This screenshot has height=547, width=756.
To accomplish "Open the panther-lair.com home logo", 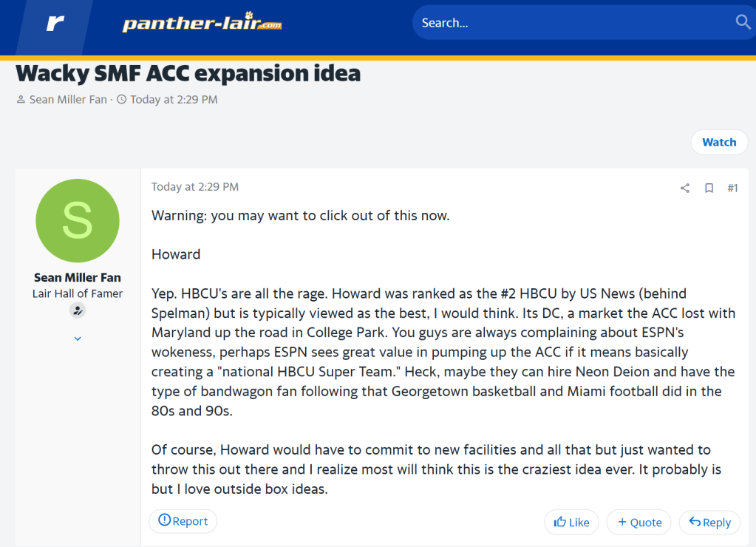I will (202, 24).
